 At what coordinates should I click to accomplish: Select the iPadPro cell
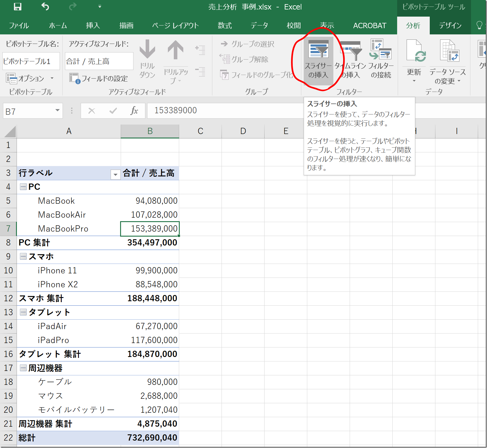69,340
